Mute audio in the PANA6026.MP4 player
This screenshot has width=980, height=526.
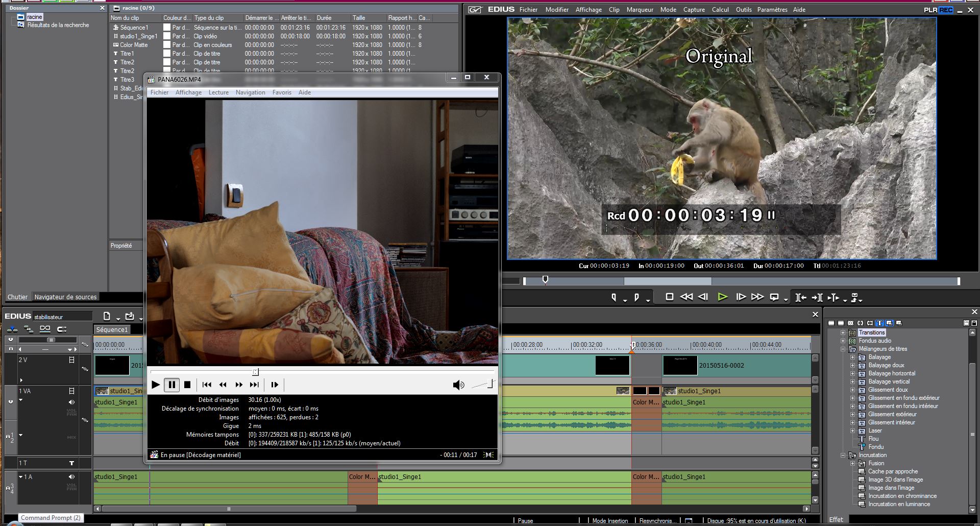tap(458, 385)
